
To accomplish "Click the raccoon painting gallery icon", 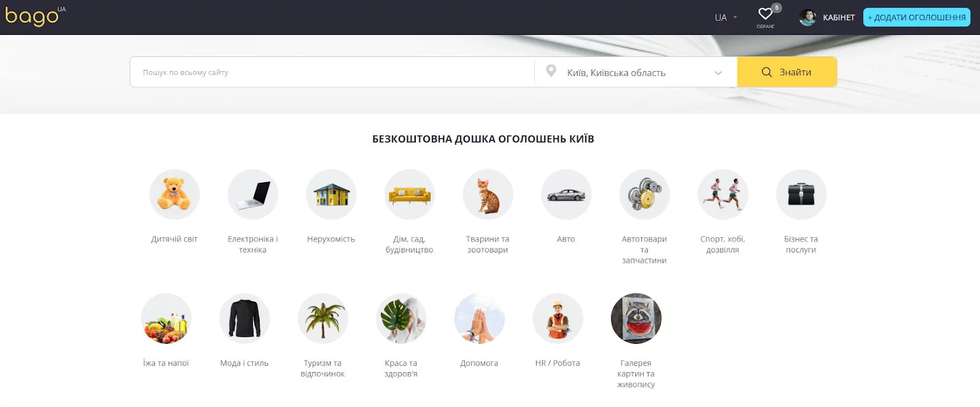I will click(x=636, y=318).
